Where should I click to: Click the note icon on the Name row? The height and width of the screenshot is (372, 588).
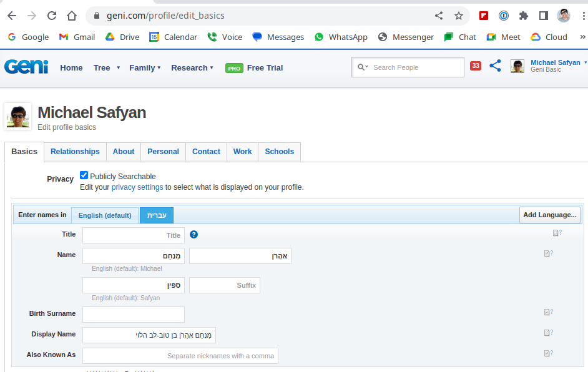tap(547, 253)
